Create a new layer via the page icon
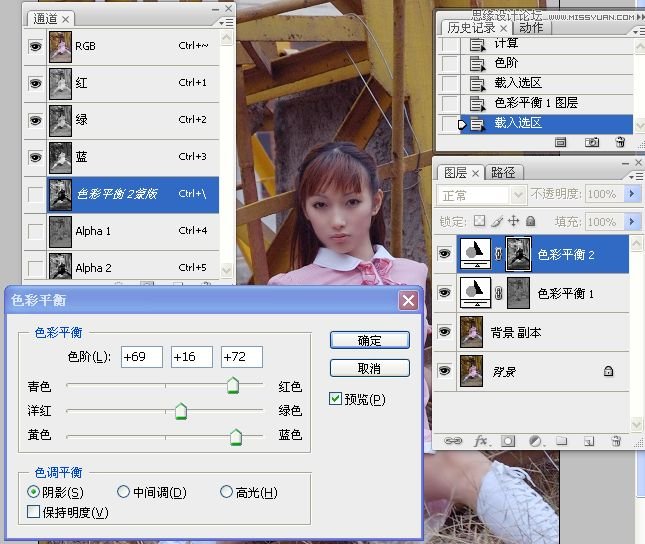The width and height of the screenshot is (645, 544). point(589,441)
